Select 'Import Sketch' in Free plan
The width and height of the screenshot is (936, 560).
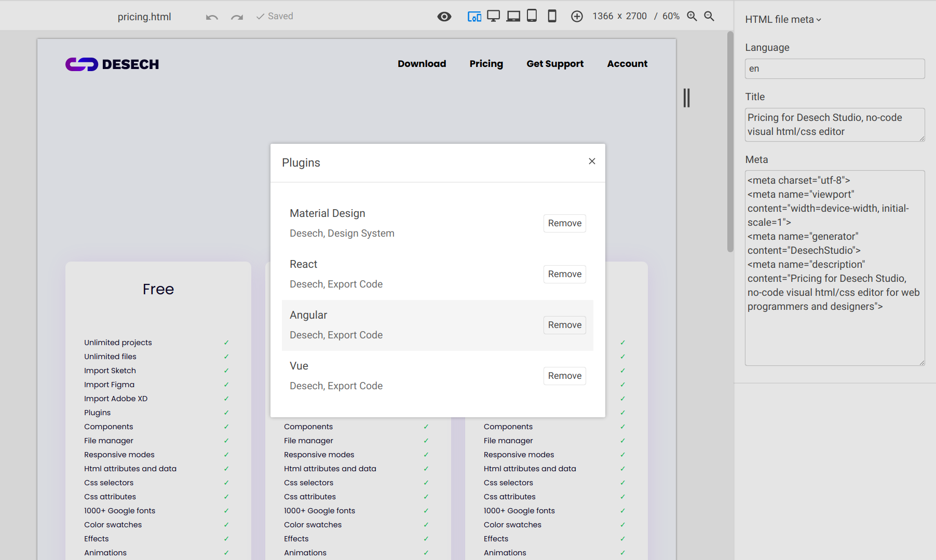point(110,371)
